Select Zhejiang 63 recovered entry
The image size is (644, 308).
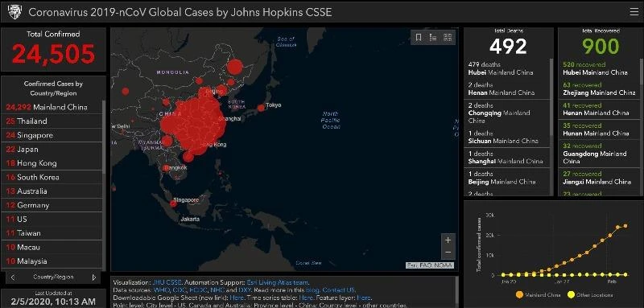tap(599, 88)
